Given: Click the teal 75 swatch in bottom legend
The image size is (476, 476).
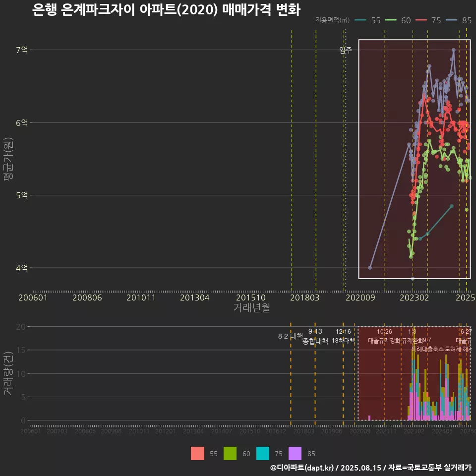Looking at the screenshot, I should tap(263, 454).
